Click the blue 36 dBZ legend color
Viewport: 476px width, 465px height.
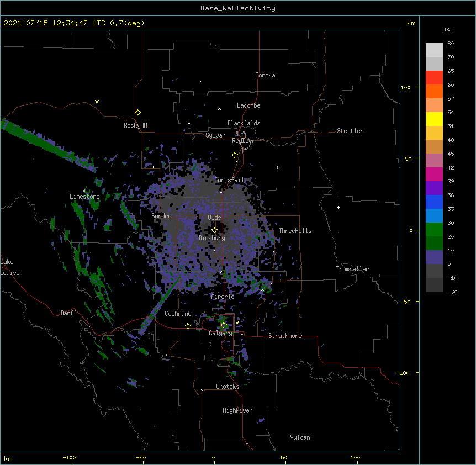(x=434, y=202)
